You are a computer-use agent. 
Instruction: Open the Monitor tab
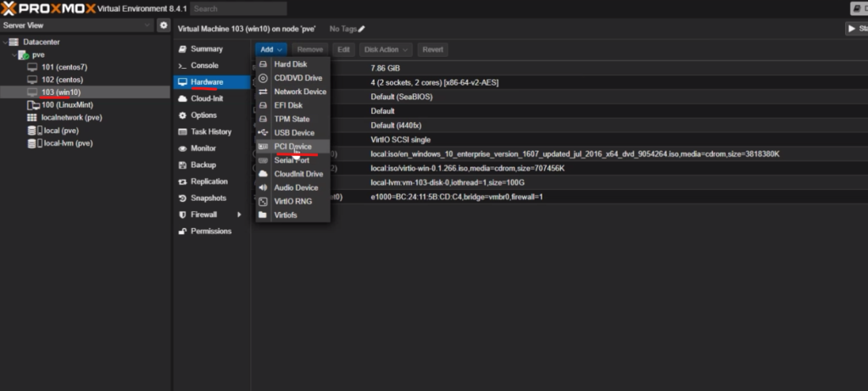[x=212, y=148]
